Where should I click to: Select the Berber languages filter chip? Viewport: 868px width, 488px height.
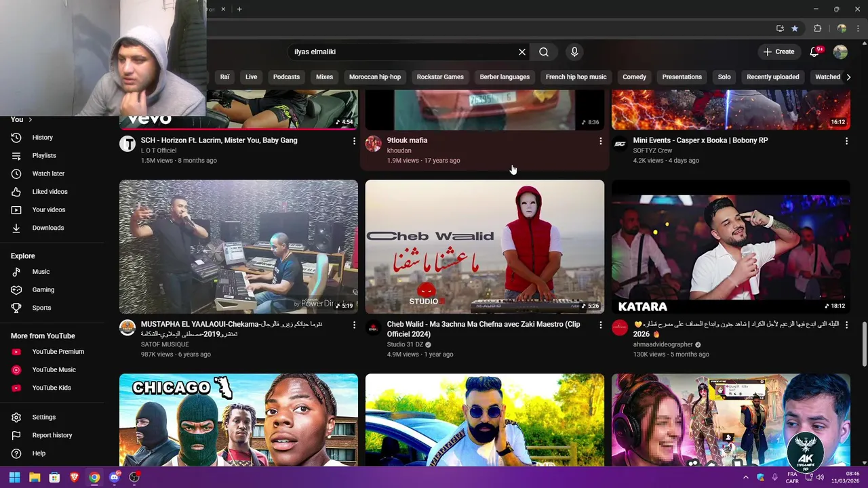505,77
